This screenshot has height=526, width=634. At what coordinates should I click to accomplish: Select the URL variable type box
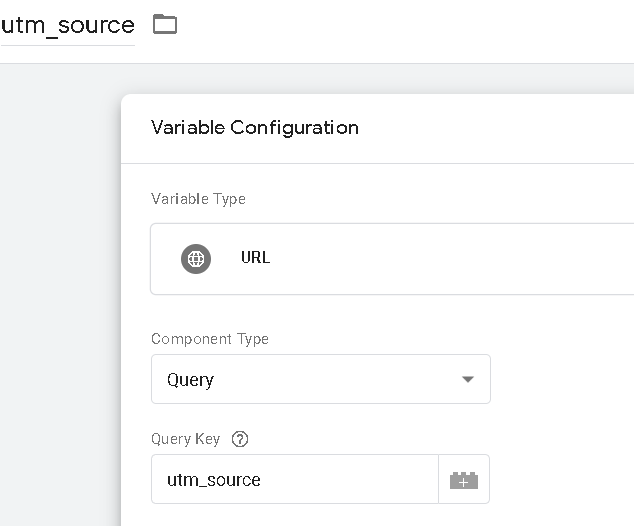pos(392,259)
